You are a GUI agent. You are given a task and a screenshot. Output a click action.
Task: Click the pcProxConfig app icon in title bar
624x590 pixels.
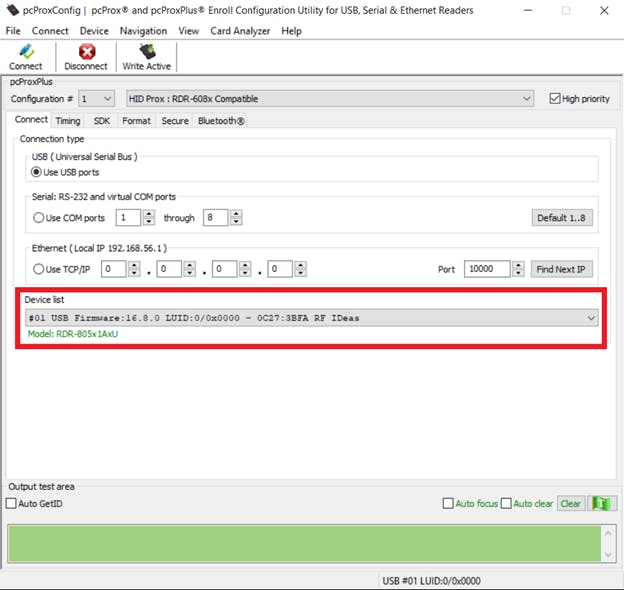point(12,10)
